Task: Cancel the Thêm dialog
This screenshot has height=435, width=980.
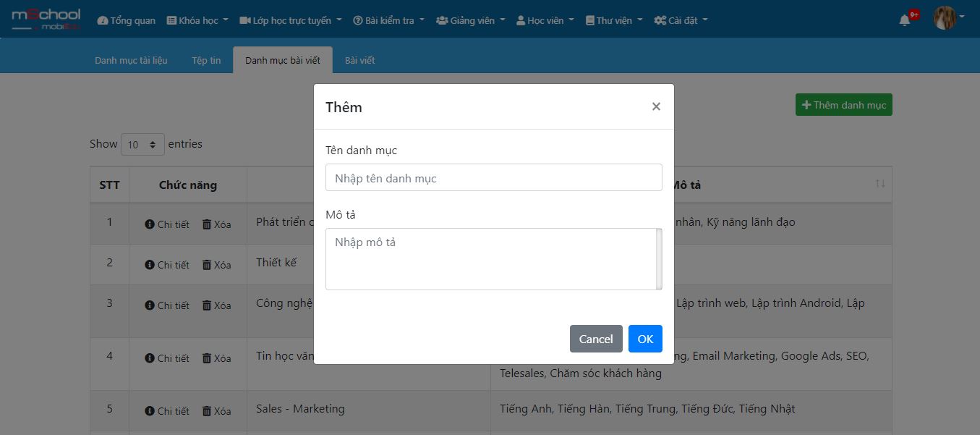Action: pyautogui.click(x=596, y=339)
